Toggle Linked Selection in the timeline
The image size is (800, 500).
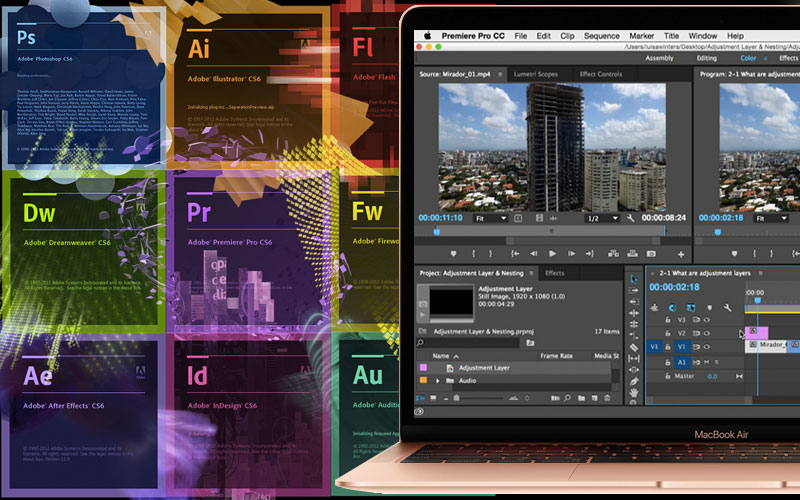691,308
